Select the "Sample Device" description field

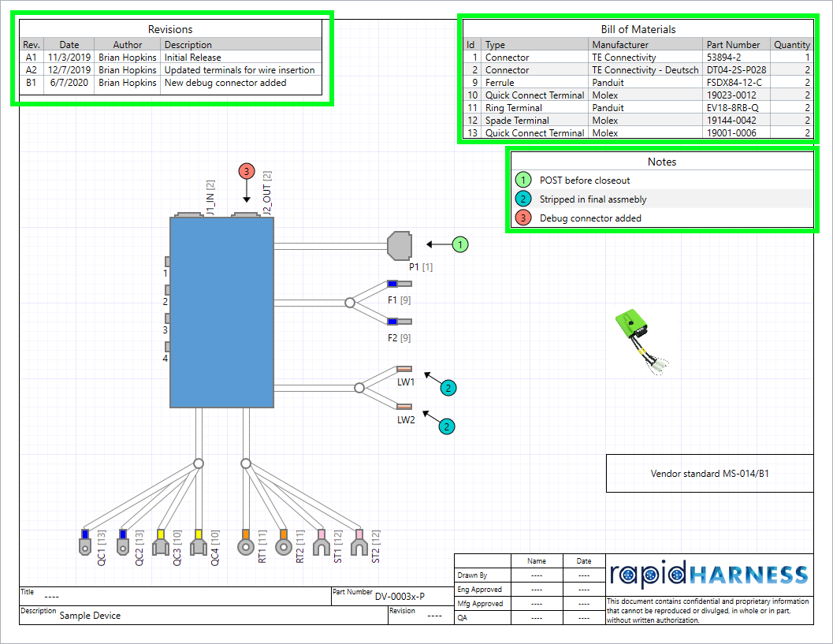(x=90, y=616)
